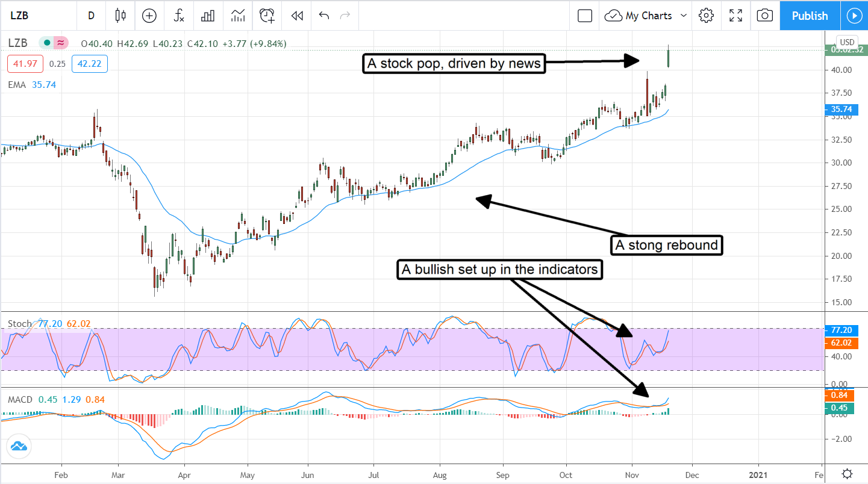Click the LZB symbol search field
The height and width of the screenshot is (484, 868).
(x=36, y=16)
